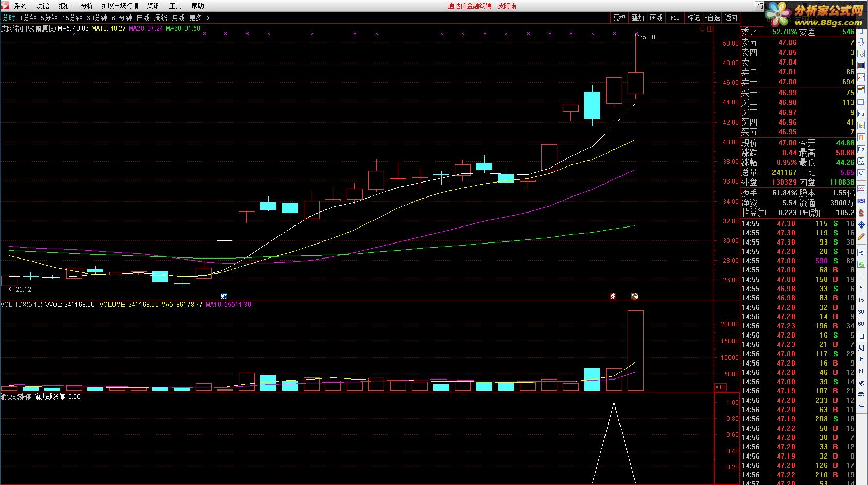The width and height of the screenshot is (868, 485).
Task: Click the orange 自 sidebar icon
Action: 861,138
